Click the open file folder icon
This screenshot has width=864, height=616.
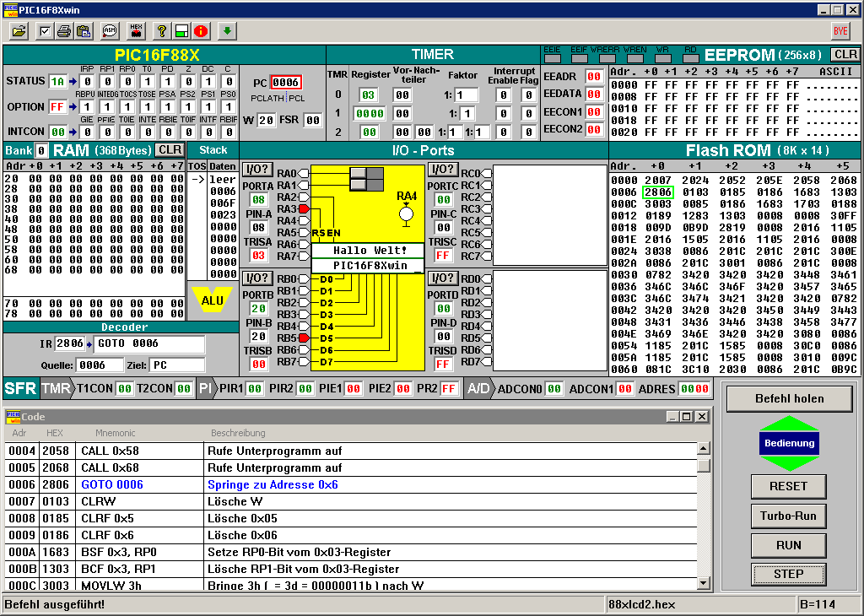pyautogui.click(x=19, y=31)
